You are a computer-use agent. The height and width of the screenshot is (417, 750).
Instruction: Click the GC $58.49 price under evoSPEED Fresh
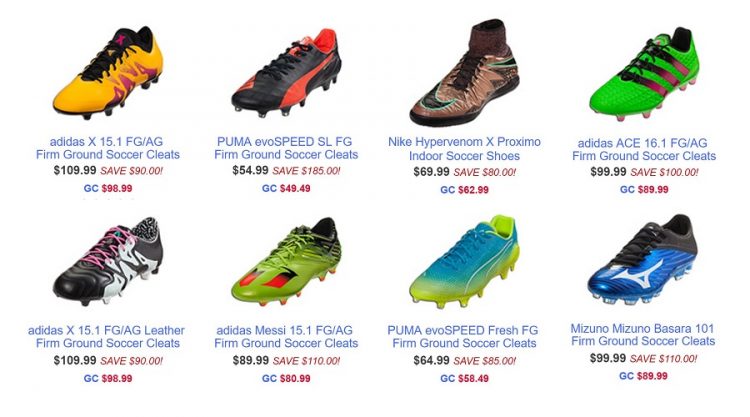click(464, 378)
